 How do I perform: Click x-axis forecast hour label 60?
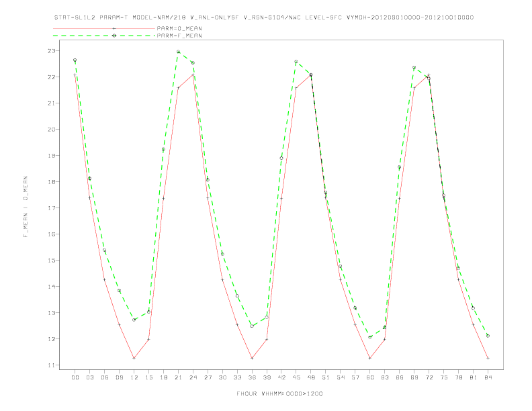click(x=370, y=377)
